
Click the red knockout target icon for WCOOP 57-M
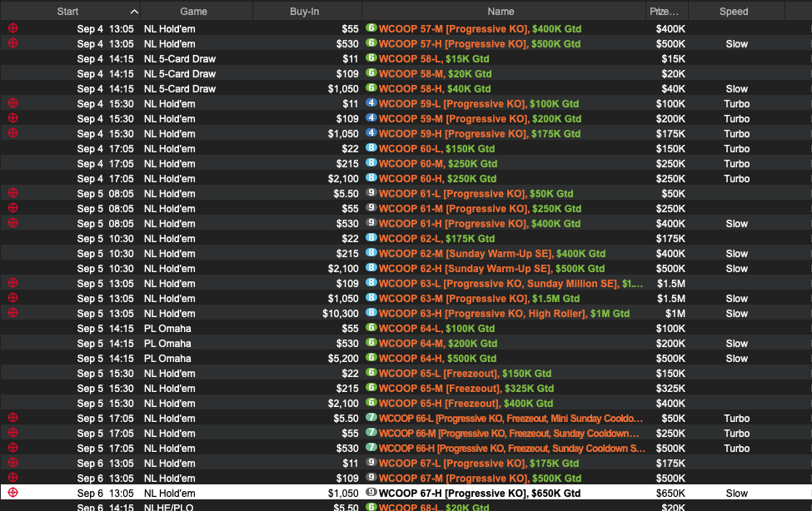13,28
